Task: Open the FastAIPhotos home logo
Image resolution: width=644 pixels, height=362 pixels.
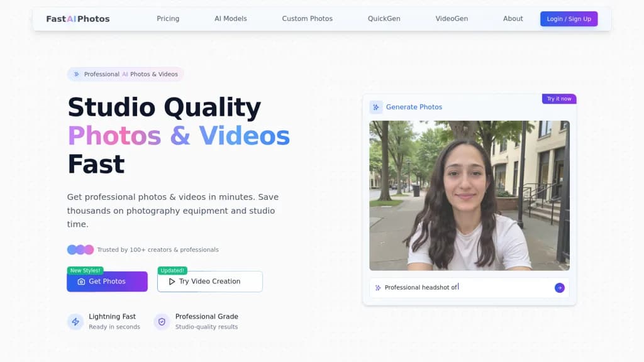Action: (77, 19)
